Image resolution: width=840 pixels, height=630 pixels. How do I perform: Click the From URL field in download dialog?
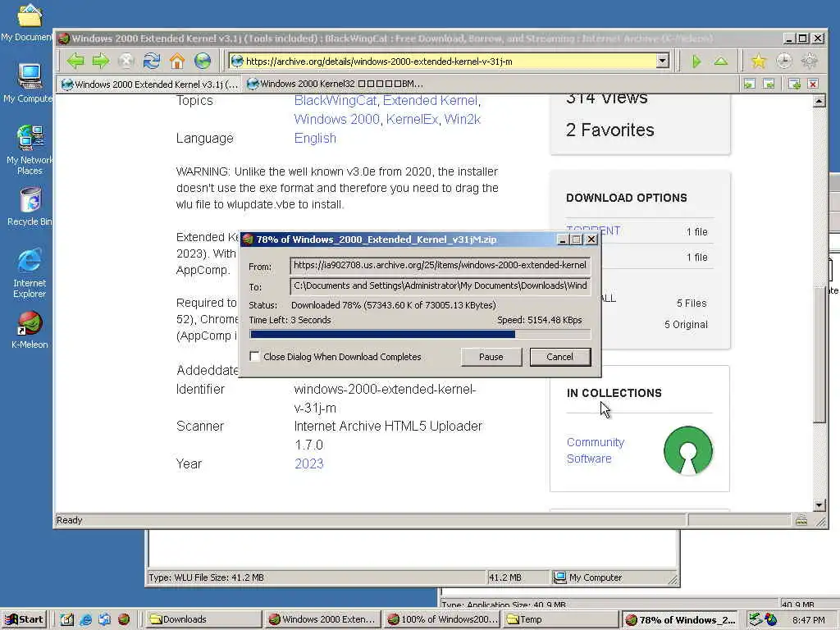(x=440, y=265)
